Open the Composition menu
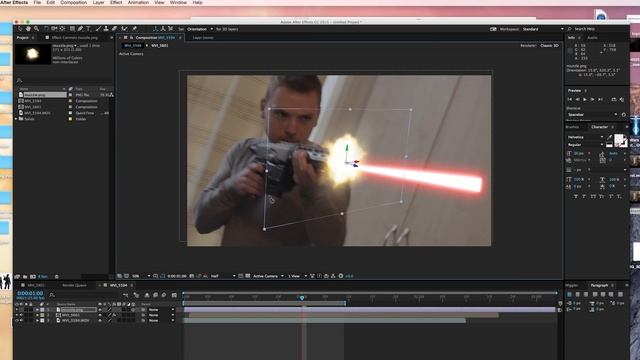The height and width of the screenshot is (360, 640). coord(73,2)
